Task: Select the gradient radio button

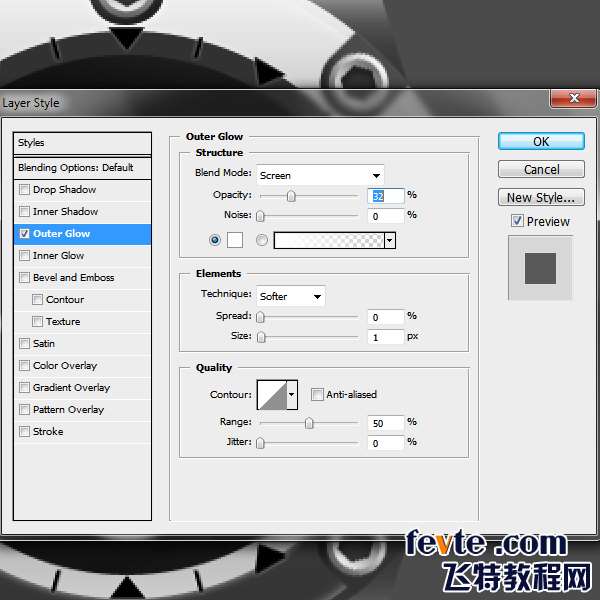Action: point(262,240)
